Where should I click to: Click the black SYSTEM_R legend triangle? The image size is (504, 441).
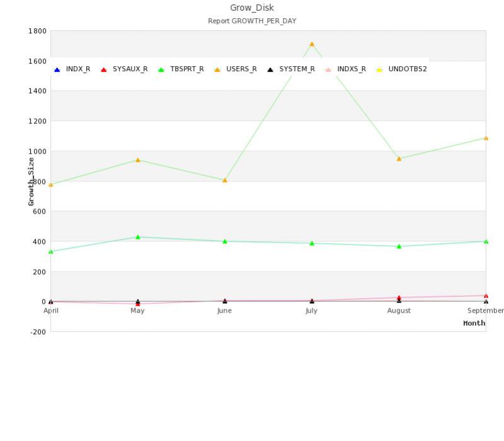point(270,70)
